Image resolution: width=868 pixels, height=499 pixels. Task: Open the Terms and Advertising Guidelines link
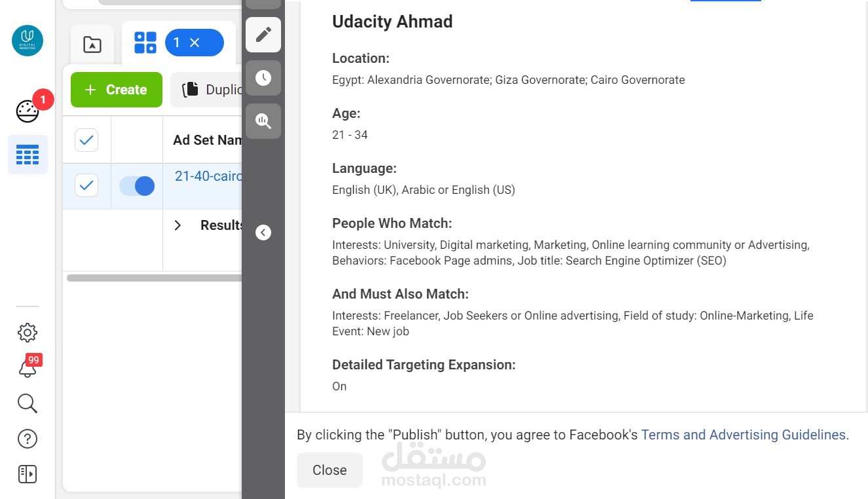point(743,435)
